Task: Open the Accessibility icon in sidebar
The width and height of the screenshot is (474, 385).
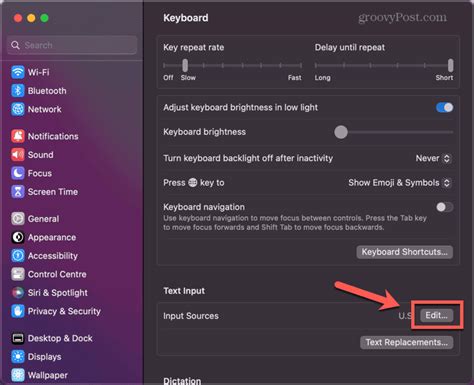Action: tap(18, 256)
